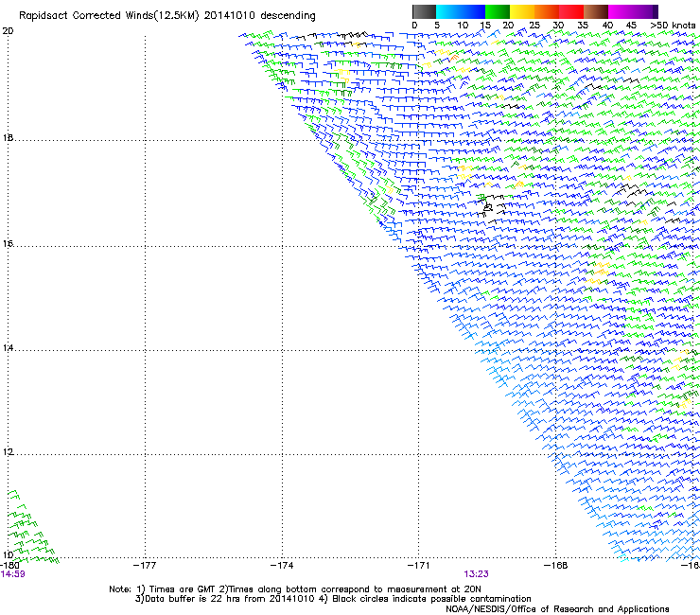Viewport: 700px width, 615px height.
Task: Click the 12 latitude axis label
Action: click(8, 452)
